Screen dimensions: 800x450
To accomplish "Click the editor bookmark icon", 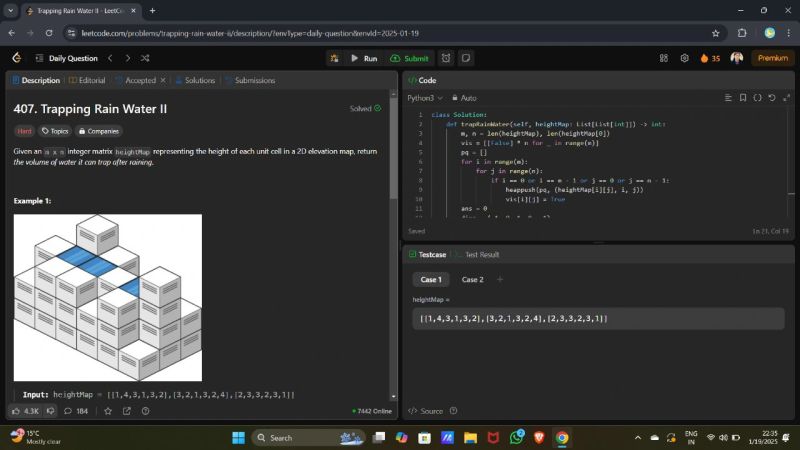I will [743, 97].
